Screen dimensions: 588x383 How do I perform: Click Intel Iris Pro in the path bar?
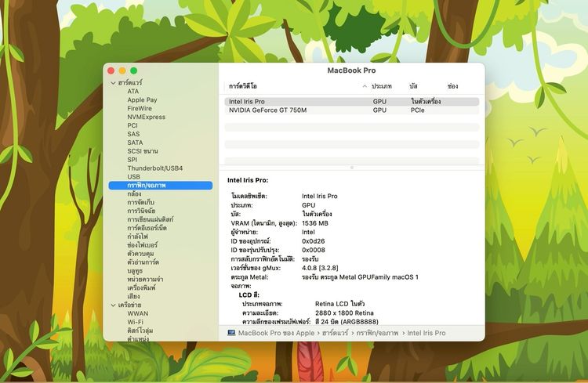click(x=426, y=333)
